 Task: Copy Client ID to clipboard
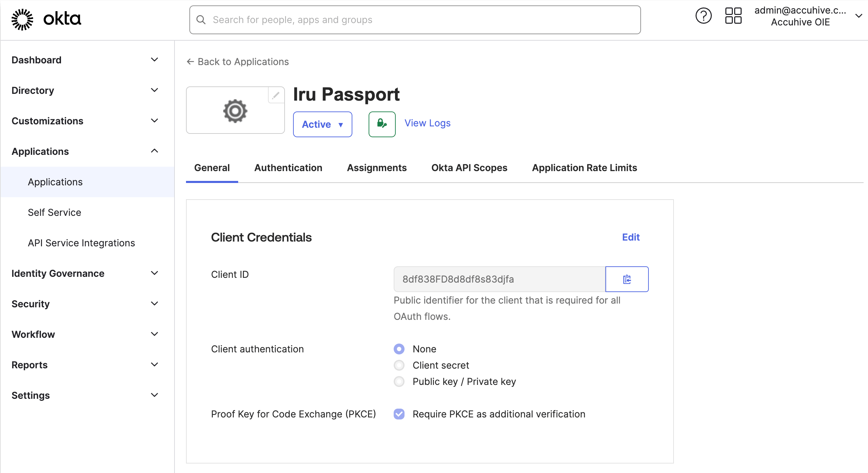tap(627, 279)
